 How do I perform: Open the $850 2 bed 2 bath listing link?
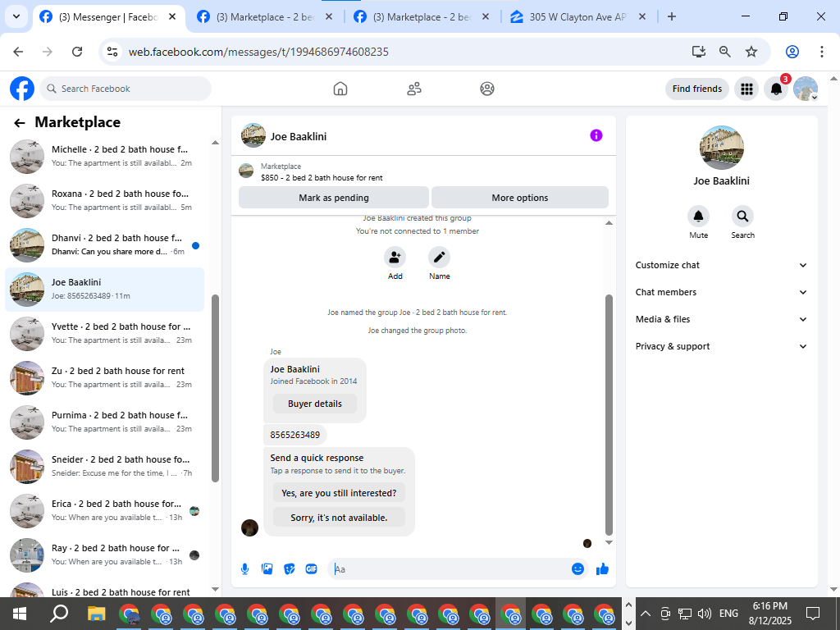(322, 177)
